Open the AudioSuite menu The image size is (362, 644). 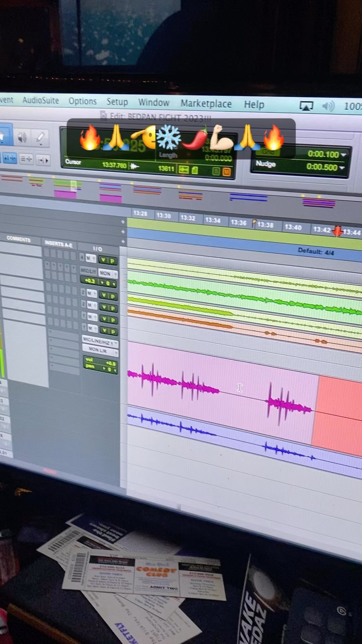41,100
